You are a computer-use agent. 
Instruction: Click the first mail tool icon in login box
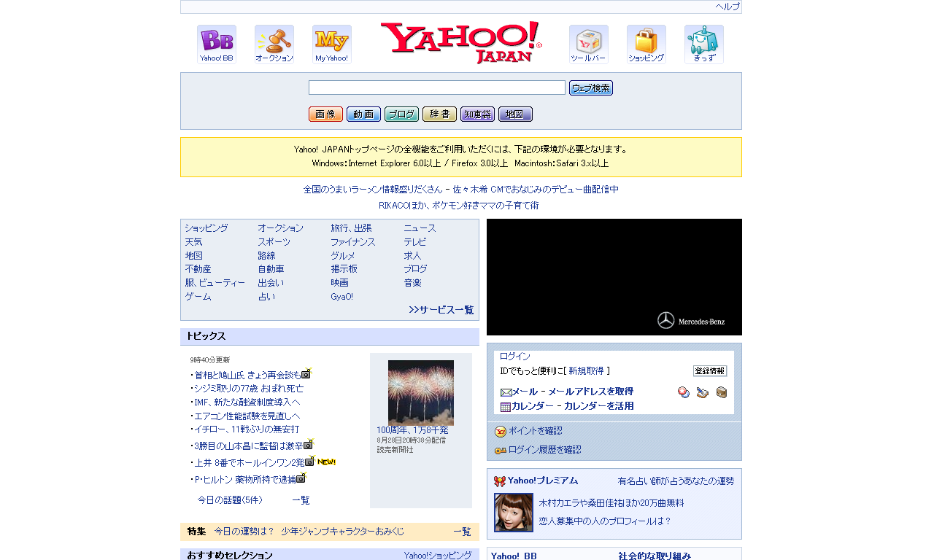684,392
